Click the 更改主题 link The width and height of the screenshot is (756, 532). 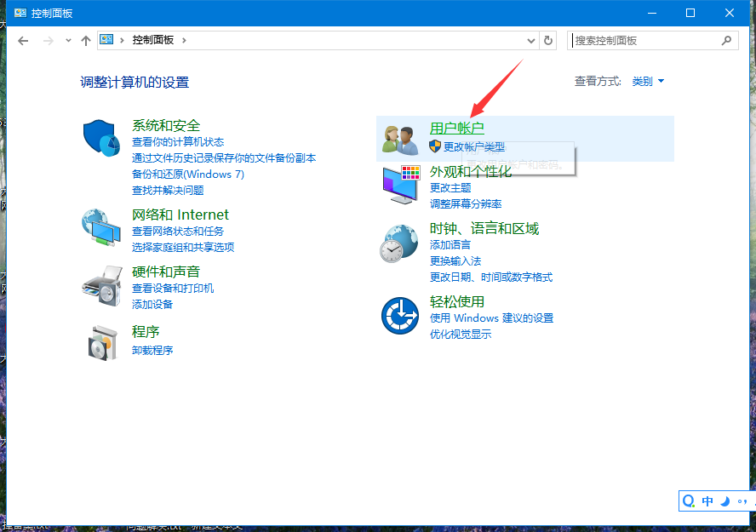click(x=450, y=188)
